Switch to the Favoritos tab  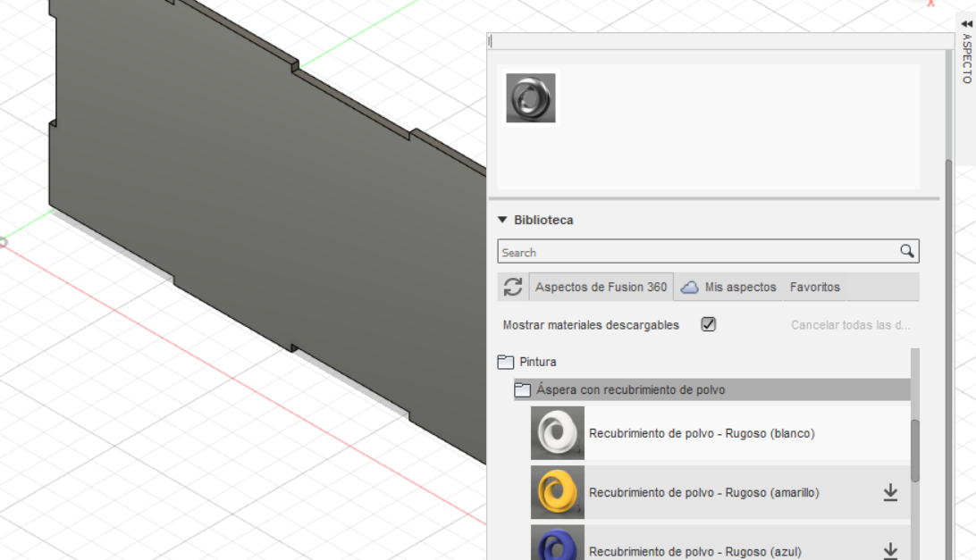(x=815, y=287)
